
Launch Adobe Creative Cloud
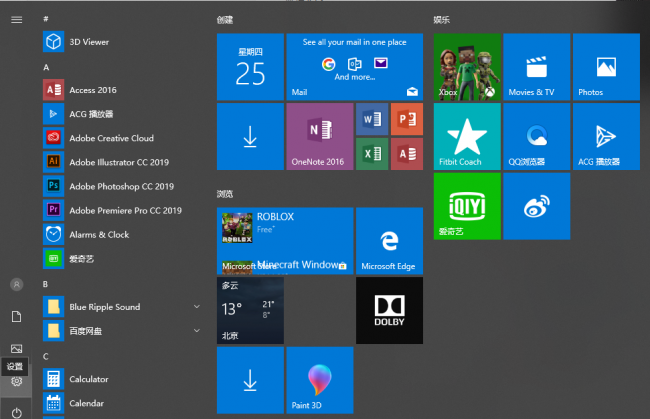pos(121,138)
